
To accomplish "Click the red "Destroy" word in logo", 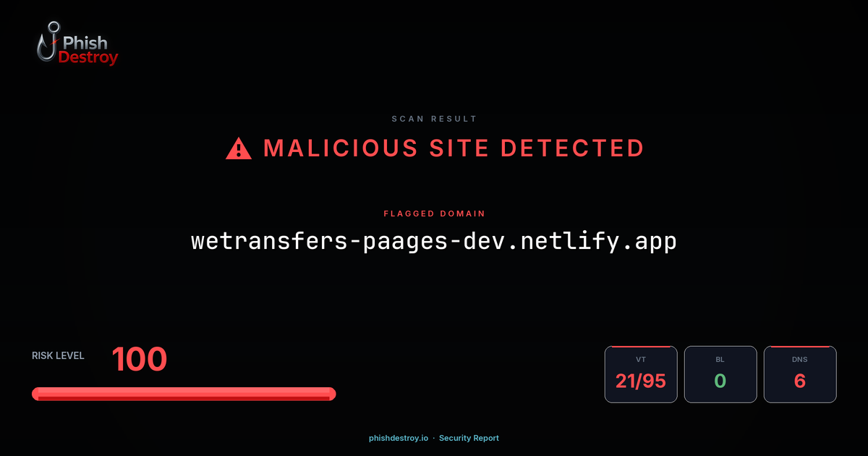I will coord(88,58).
